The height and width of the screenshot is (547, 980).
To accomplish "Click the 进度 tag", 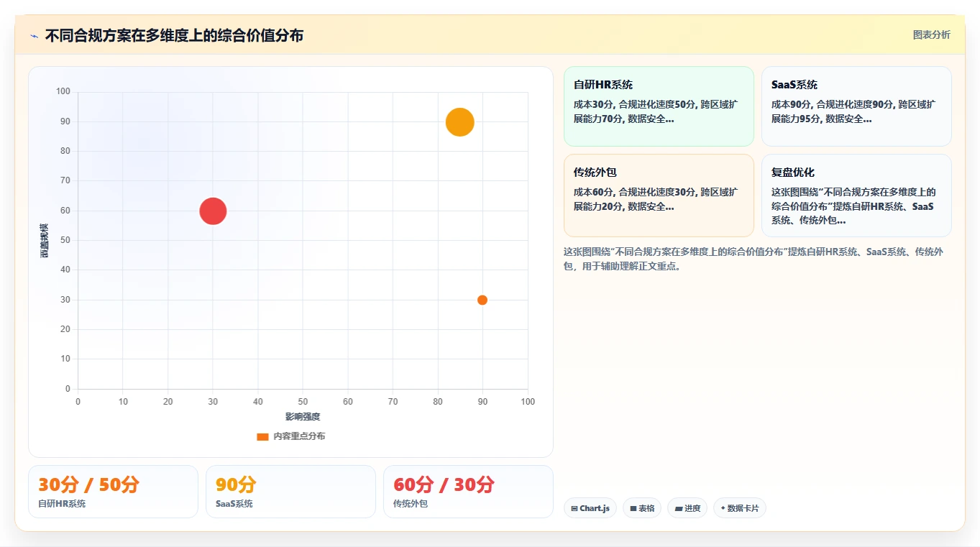I will click(687, 508).
